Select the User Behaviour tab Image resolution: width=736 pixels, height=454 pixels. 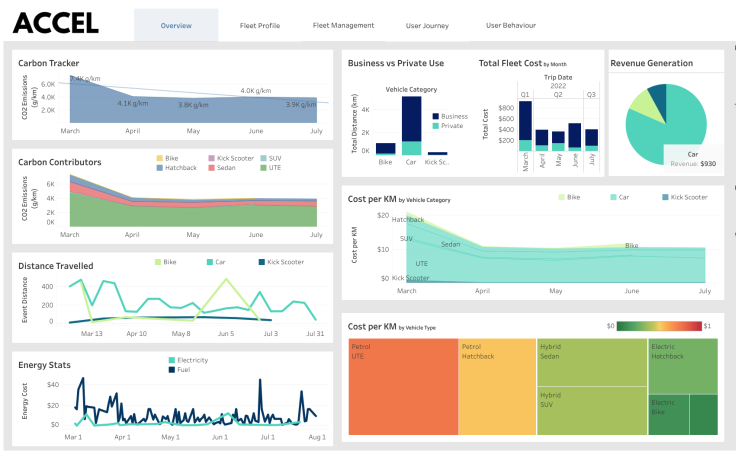pyautogui.click(x=510, y=25)
